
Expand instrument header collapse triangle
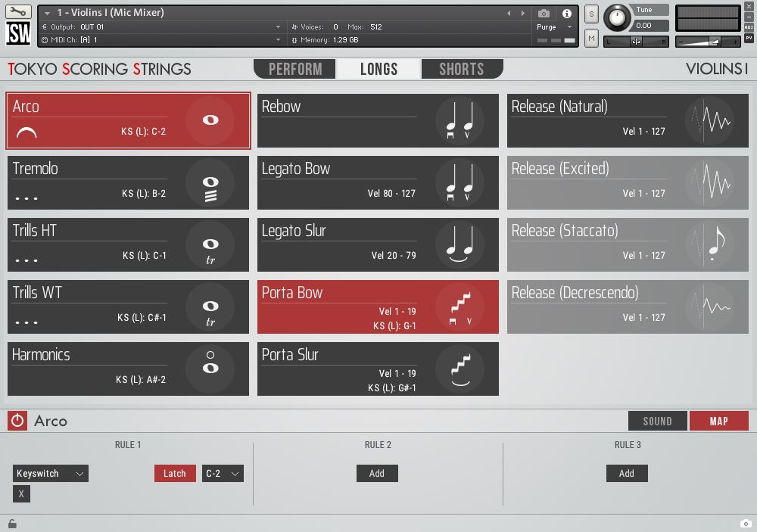click(x=47, y=13)
